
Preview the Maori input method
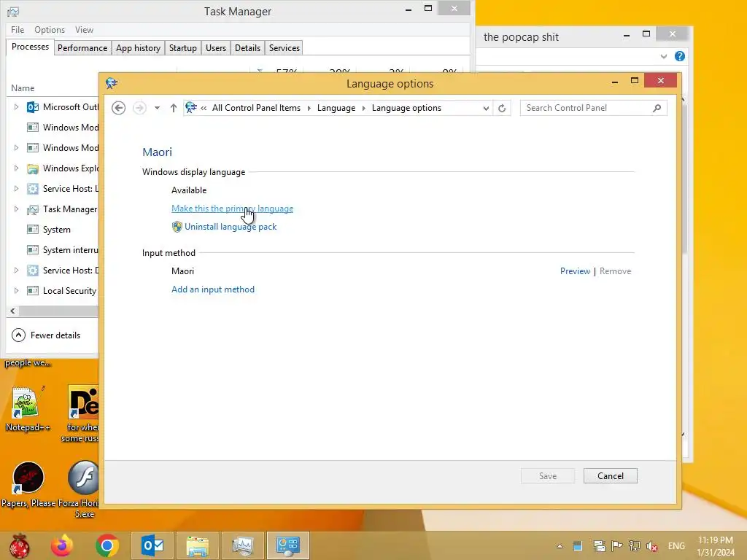coord(575,271)
